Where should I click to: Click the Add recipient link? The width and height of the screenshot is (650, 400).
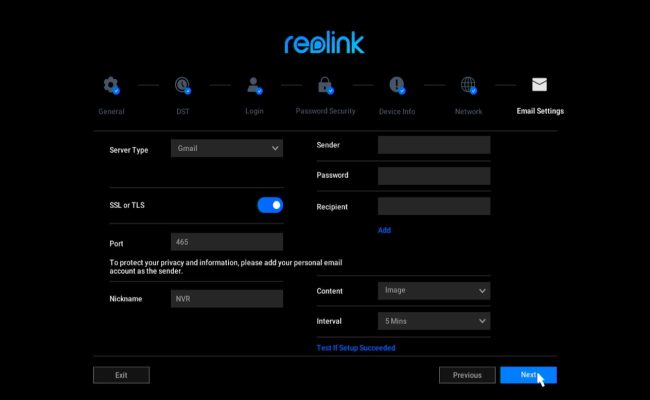coord(384,230)
